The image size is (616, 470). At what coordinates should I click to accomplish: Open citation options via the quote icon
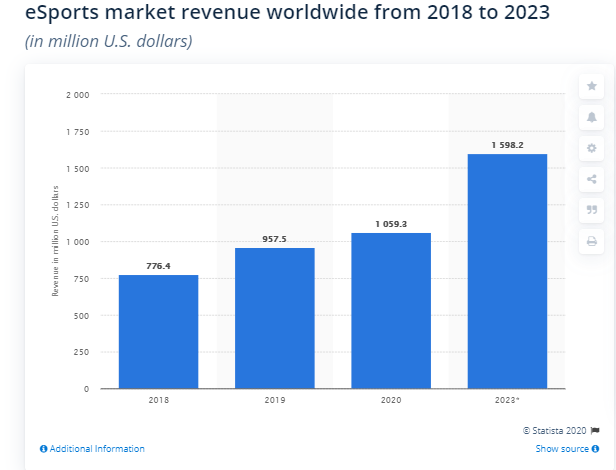pos(591,210)
